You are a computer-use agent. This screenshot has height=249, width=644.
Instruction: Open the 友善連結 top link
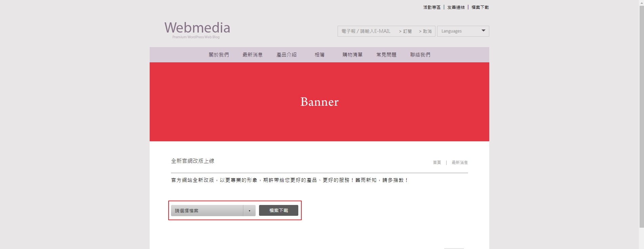click(456, 7)
